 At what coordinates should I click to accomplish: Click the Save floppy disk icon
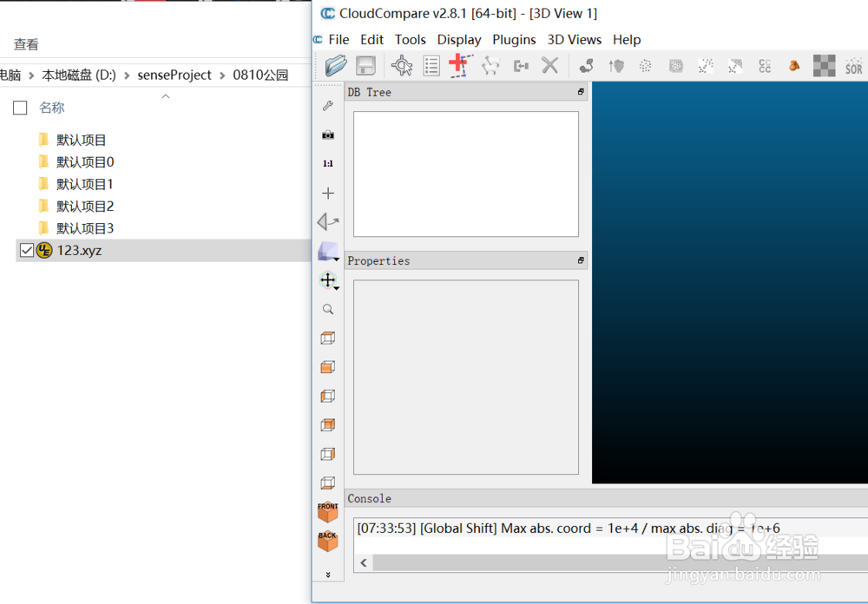[365, 66]
